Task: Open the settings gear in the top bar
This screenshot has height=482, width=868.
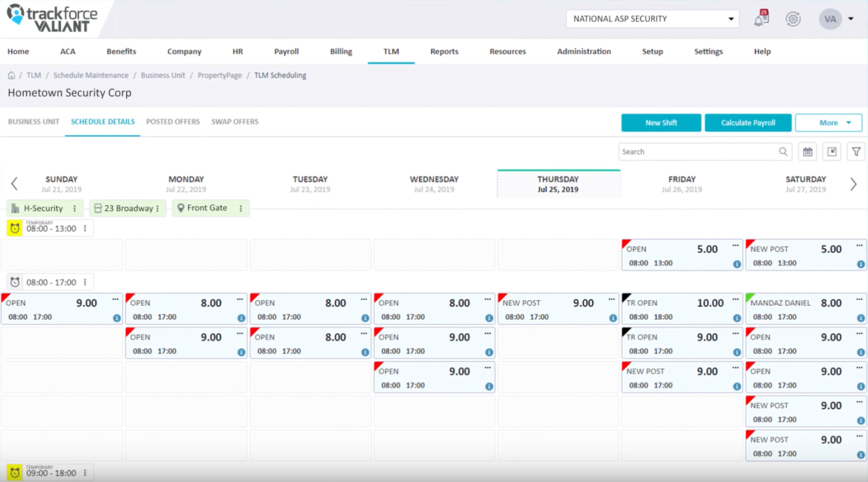Action: tap(793, 19)
